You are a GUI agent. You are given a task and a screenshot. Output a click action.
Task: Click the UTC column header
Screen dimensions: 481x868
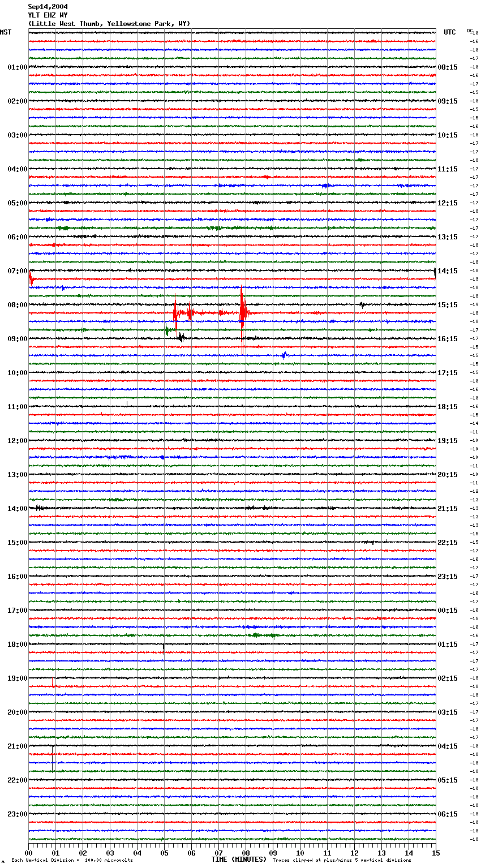(450, 32)
